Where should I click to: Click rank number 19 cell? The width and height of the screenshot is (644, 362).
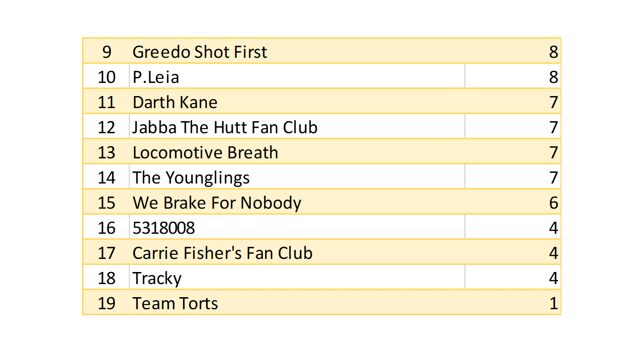(x=107, y=303)
